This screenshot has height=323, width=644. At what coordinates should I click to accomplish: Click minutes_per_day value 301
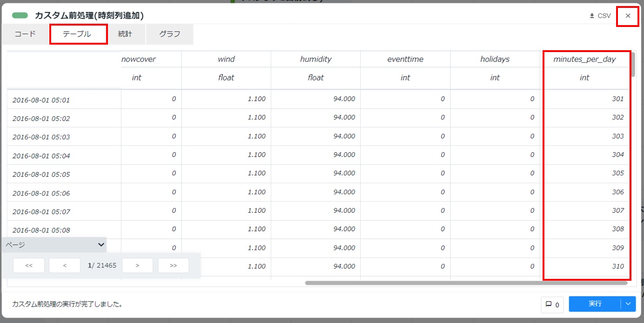[618, 99]
